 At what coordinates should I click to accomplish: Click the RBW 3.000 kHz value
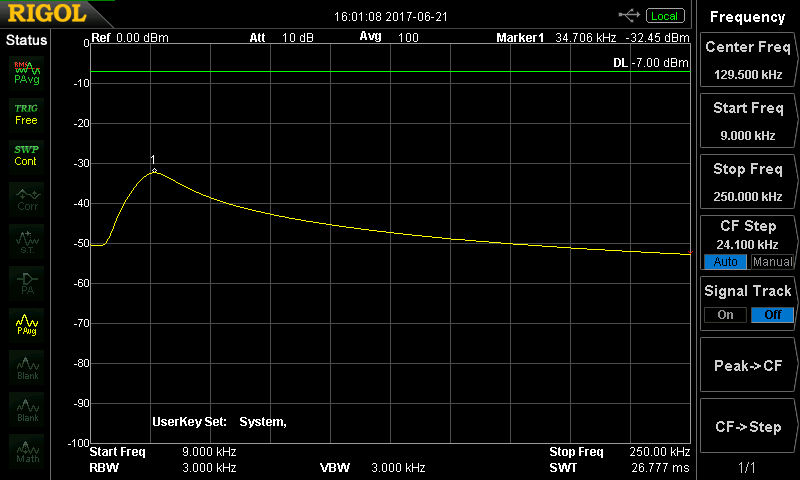[x=209, y=468]
